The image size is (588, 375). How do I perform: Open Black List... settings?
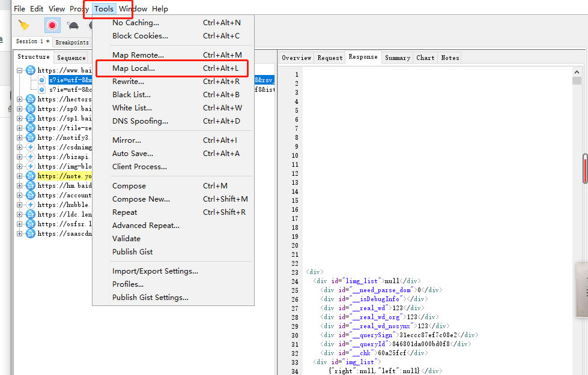(173, 94)
